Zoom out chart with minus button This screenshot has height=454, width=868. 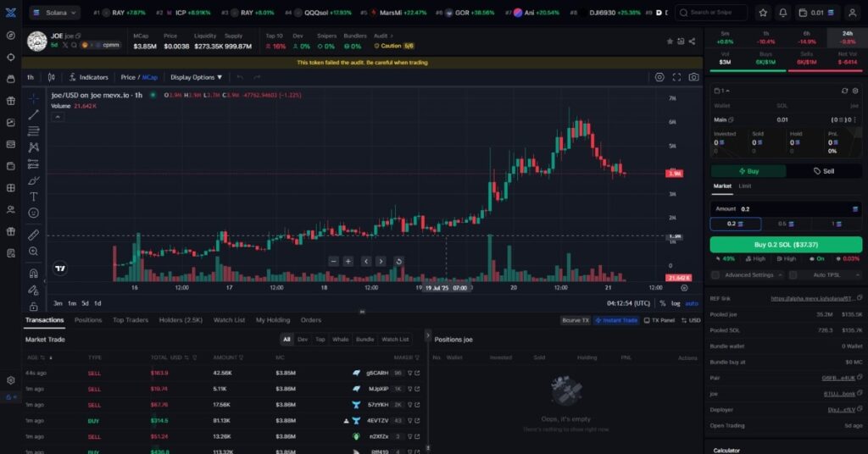pyautogui.click(x=333, y=261)
